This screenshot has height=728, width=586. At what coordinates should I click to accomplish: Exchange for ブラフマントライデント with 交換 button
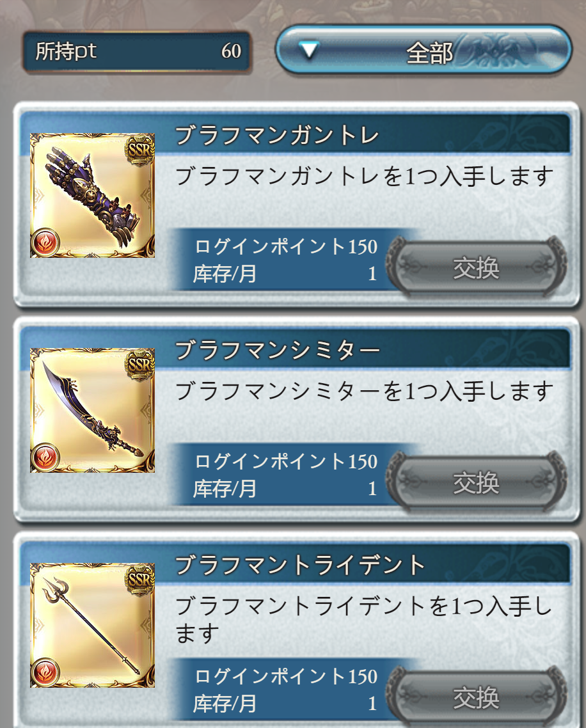(476, 697)
